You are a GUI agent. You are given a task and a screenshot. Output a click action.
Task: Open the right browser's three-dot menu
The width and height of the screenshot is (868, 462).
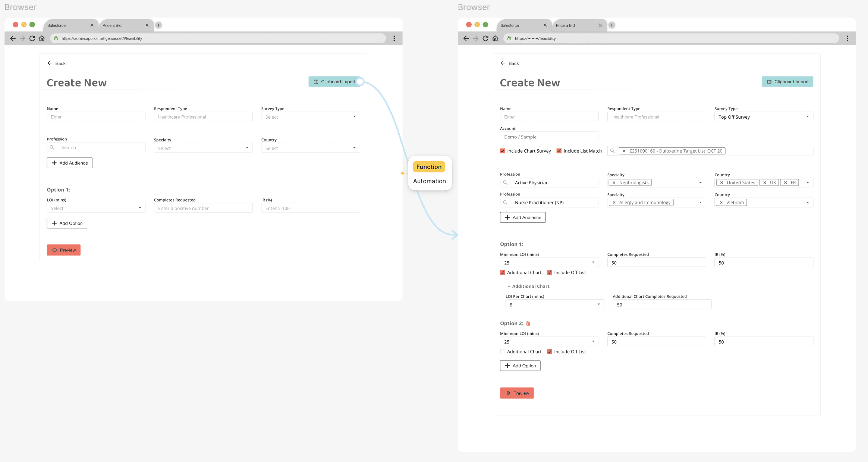847,38
